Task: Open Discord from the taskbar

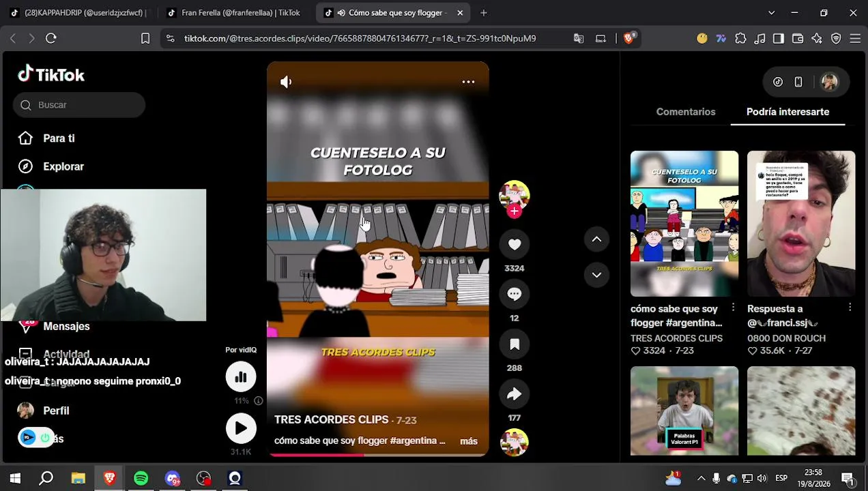Action: (x=173, y=479)
